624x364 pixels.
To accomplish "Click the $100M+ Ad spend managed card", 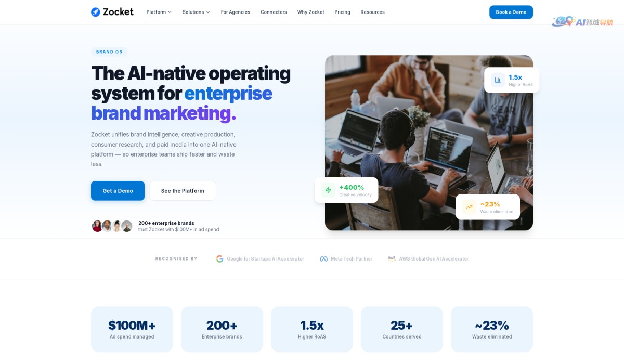I will point(132,329).
